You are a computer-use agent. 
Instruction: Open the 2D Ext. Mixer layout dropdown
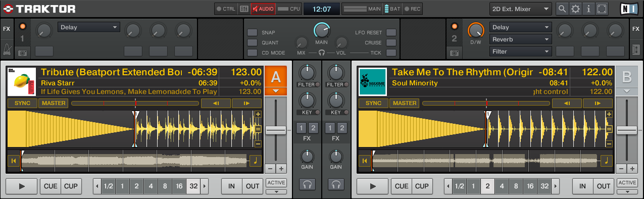click(521, 9)
